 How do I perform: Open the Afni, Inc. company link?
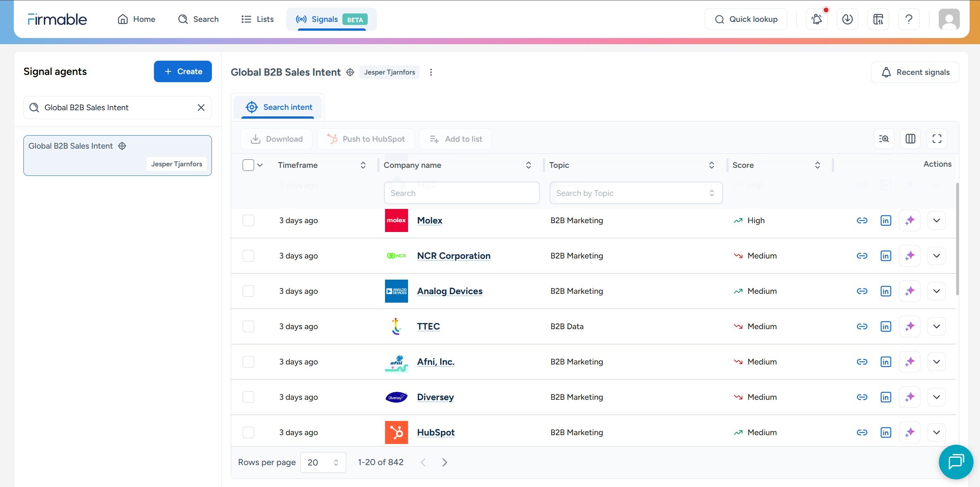click(436, 362)
